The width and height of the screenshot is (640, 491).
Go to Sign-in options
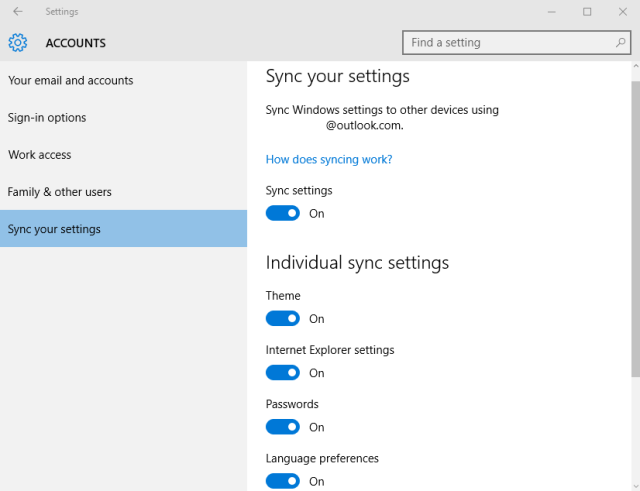point(47,118)
